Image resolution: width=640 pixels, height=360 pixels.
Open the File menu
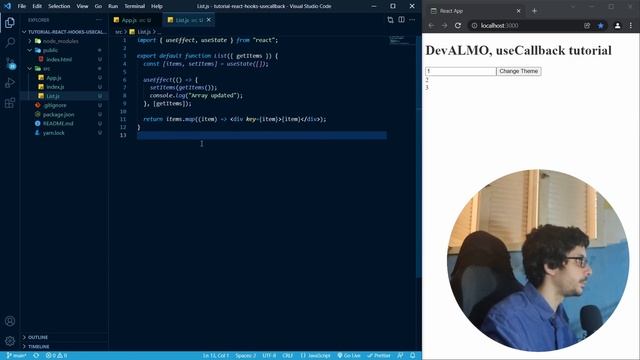click(22, 6)
